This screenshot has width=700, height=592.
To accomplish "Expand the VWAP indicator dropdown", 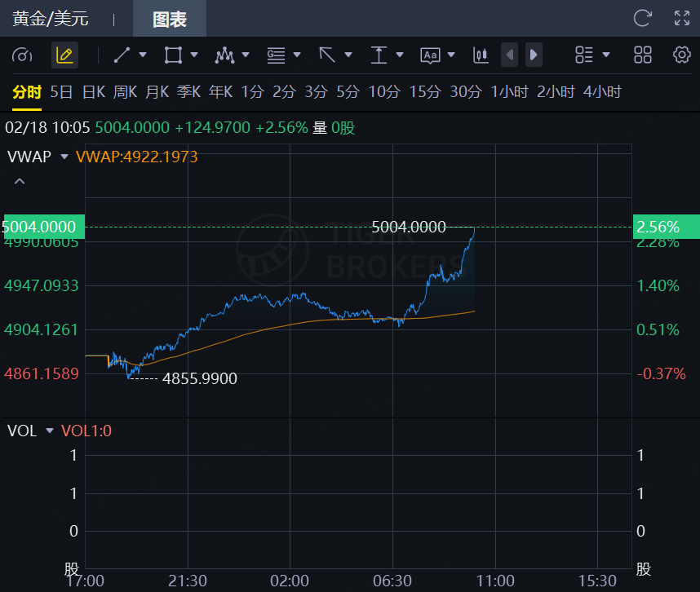I will click(65, 156).
